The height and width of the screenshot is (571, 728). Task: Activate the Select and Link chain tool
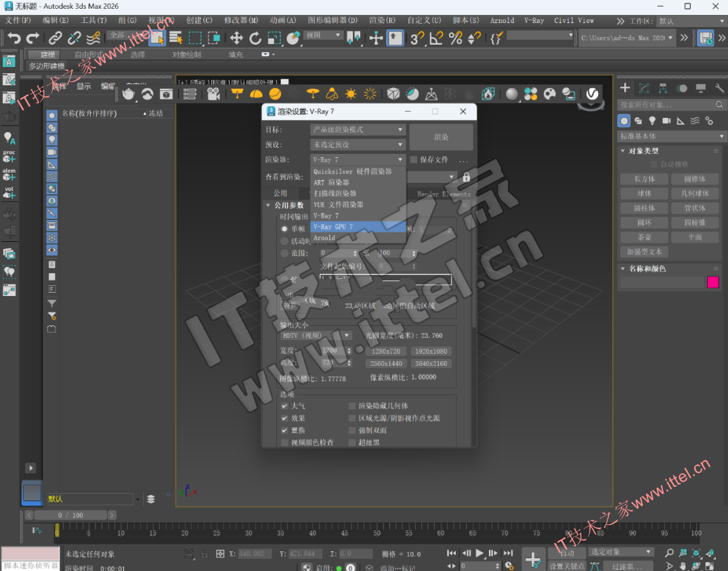56,38
